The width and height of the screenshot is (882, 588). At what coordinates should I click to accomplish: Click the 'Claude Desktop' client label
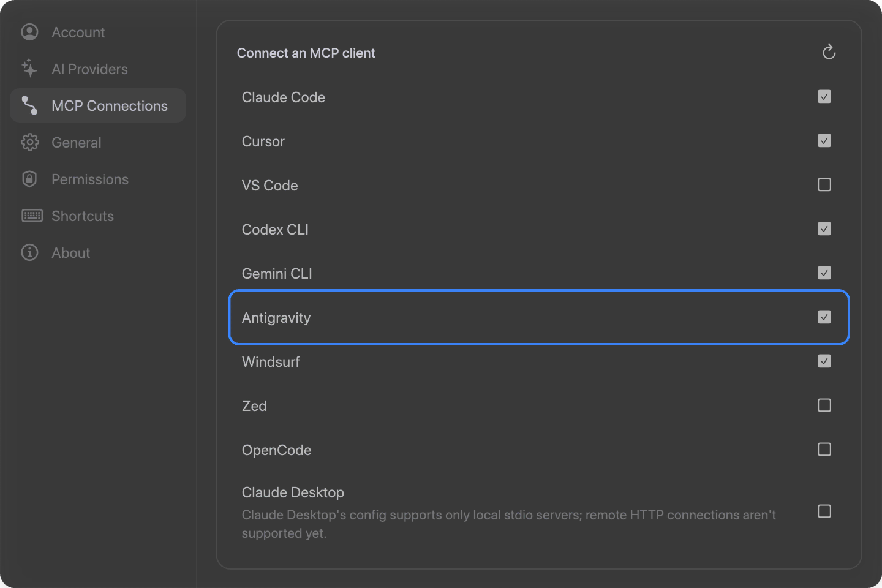click(293, 492)
